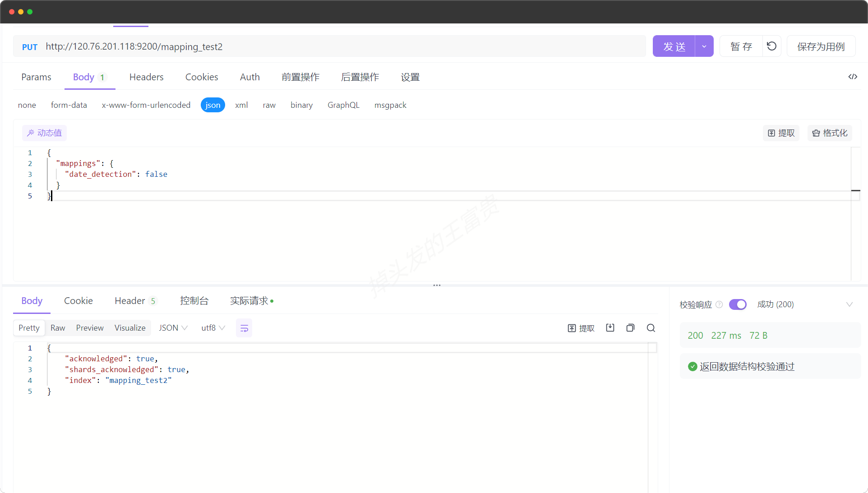Click the 校验响应 help icon
The width and height of the screenshot is (868, 493).
[x=719, y=304]
